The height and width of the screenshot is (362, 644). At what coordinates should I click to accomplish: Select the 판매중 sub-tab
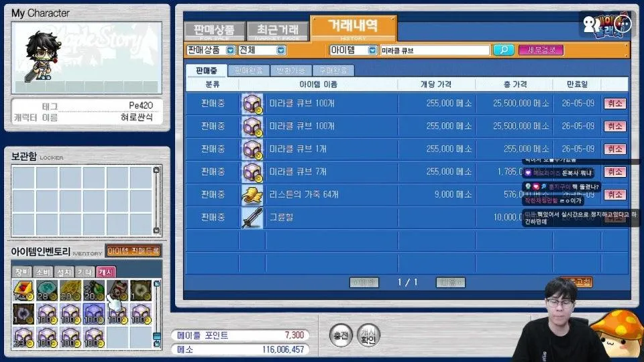click(206, 70)
